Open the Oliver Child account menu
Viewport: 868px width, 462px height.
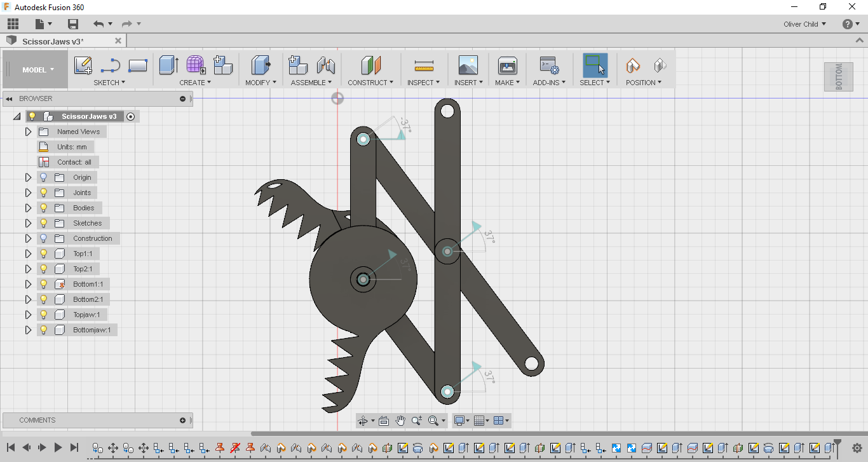pyautogui.click(x=804, y=24)
